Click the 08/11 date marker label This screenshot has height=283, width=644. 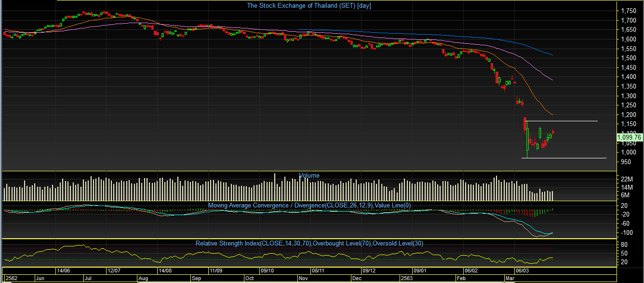pos(318,271)
